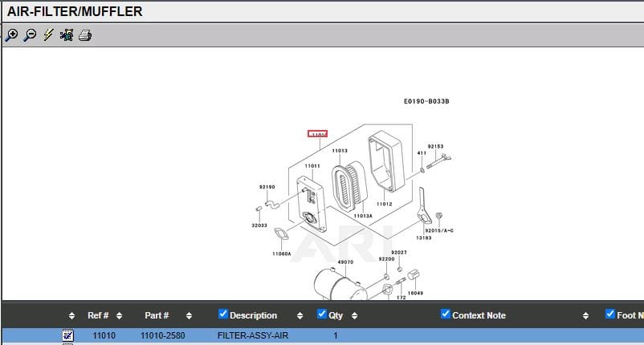Click the lightning bolt toolbar icon
644x345 pixels.
(x=48, y=35)
